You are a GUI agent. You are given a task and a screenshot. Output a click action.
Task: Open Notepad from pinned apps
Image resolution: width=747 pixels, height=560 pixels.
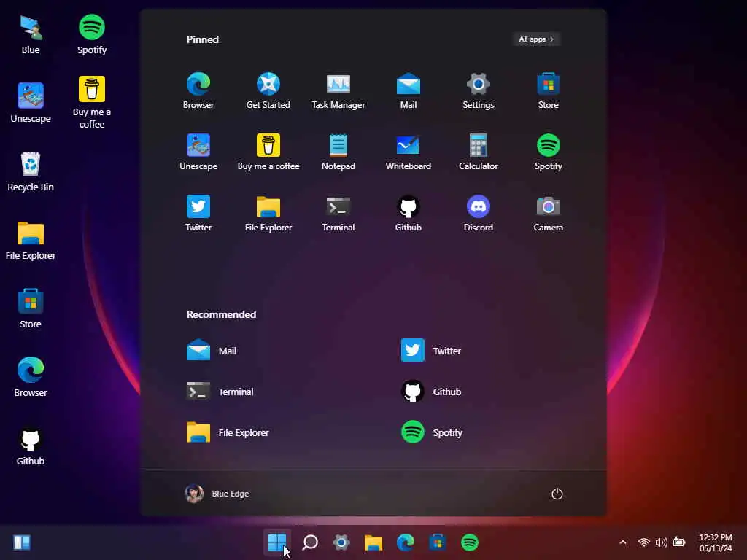coord(338,152)
